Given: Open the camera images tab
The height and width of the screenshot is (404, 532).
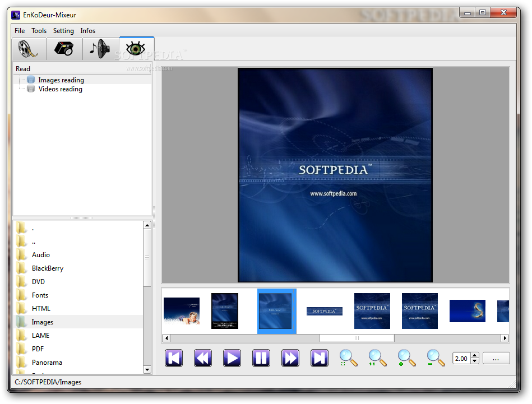Looking at the screenshot, I should pyautogui.click(x=64, y=49).
